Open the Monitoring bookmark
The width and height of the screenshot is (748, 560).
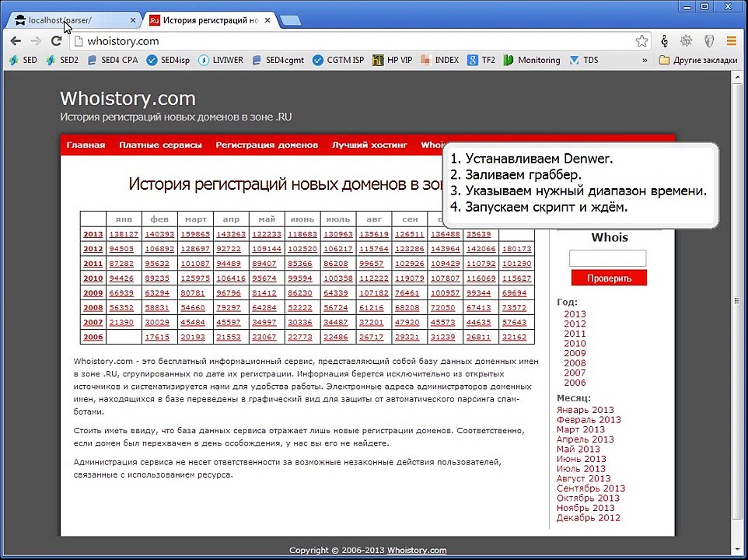click(x=532, y=60)
